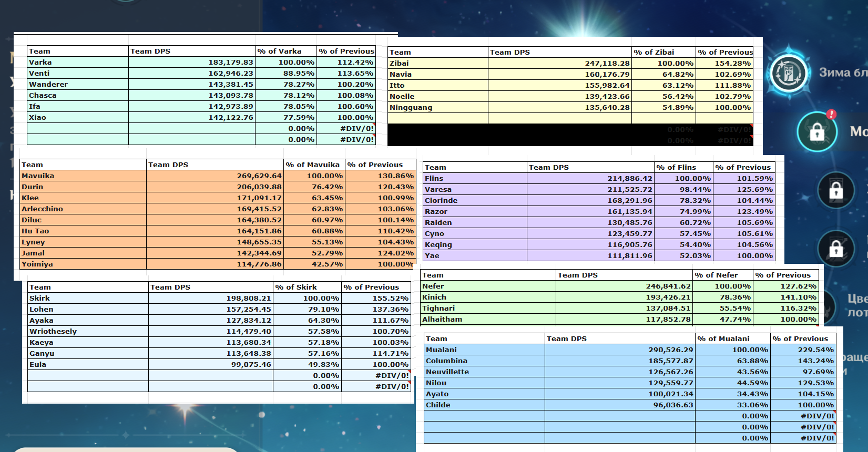
Task: Select the Lyney cell
Action: coord(83,242)
